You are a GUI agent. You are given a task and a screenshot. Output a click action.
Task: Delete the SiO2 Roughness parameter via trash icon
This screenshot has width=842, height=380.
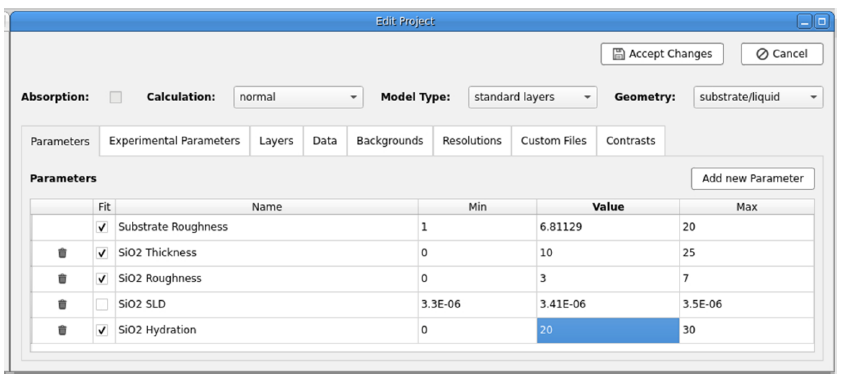click(x=62, y=279)
